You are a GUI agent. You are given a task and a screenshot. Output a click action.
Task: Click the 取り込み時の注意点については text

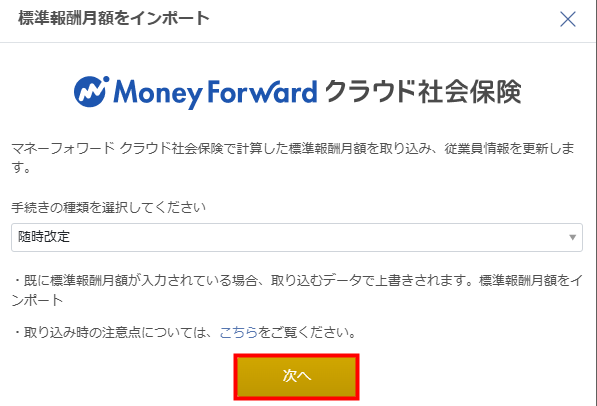point(118,332)
